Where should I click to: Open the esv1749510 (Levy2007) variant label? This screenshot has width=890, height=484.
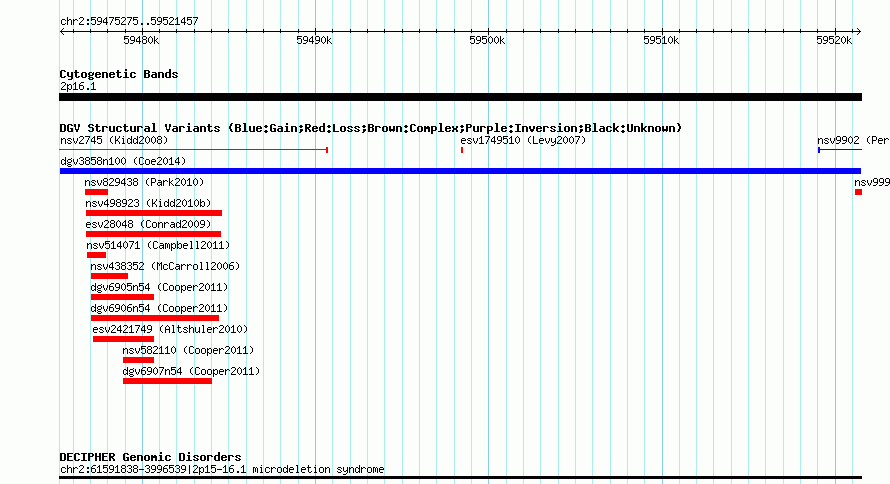coord(523,140)
